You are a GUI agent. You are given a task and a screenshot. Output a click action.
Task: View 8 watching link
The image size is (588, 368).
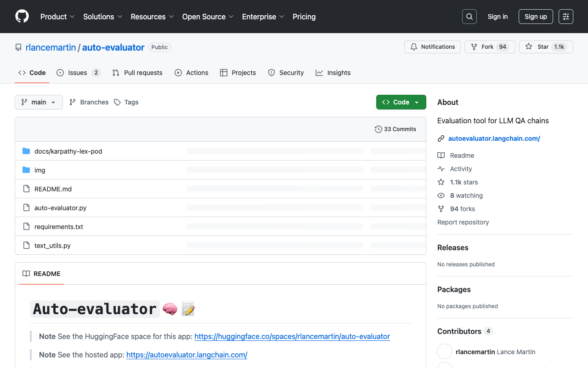(x=466, y=195)
